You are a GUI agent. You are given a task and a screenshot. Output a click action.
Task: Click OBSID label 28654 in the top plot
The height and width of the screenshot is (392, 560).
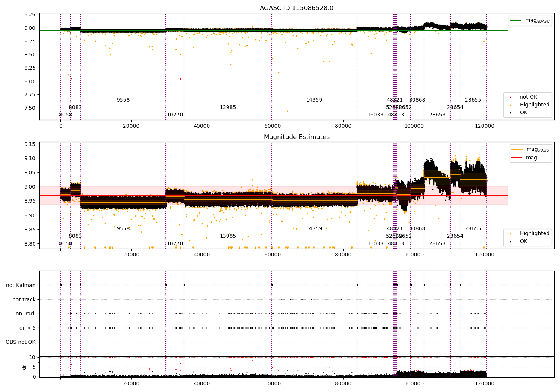(x=455, y=108)
